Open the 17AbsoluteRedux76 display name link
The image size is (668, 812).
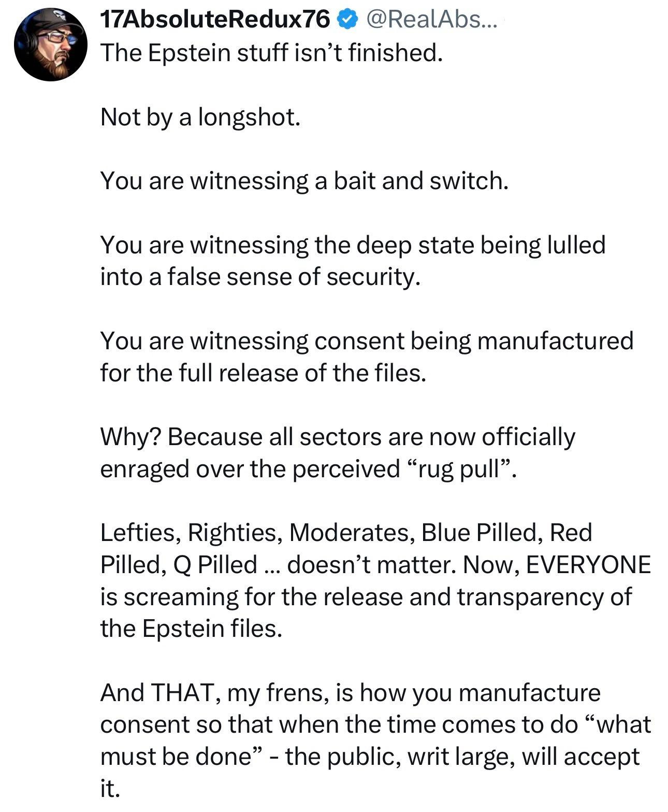click(215, 20)
